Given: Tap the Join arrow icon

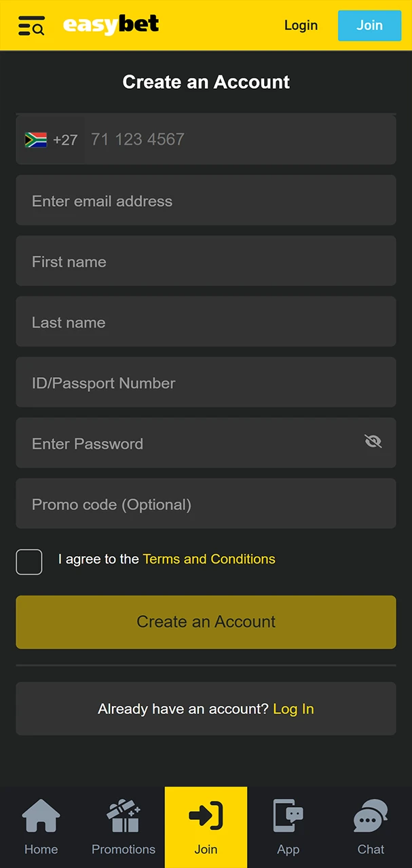Looking at the screenshot, I should (206, 816).
